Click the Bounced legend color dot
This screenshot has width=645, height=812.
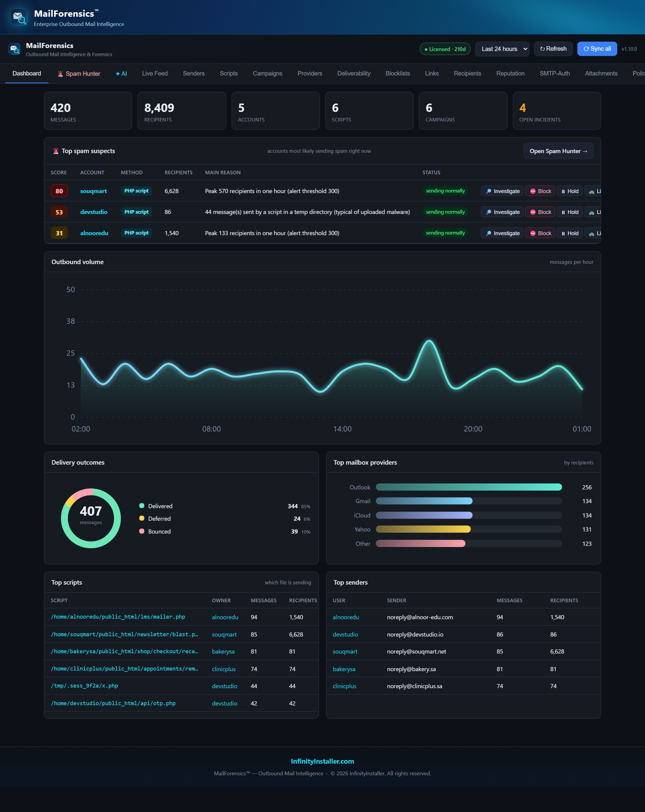(142, 531)
